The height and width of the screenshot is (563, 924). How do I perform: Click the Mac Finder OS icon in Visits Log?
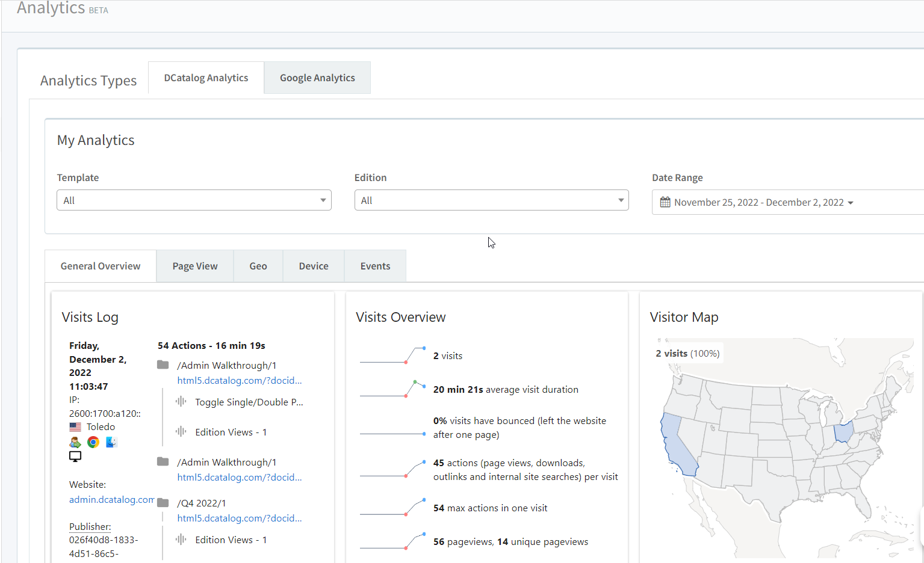click(111, 442)
